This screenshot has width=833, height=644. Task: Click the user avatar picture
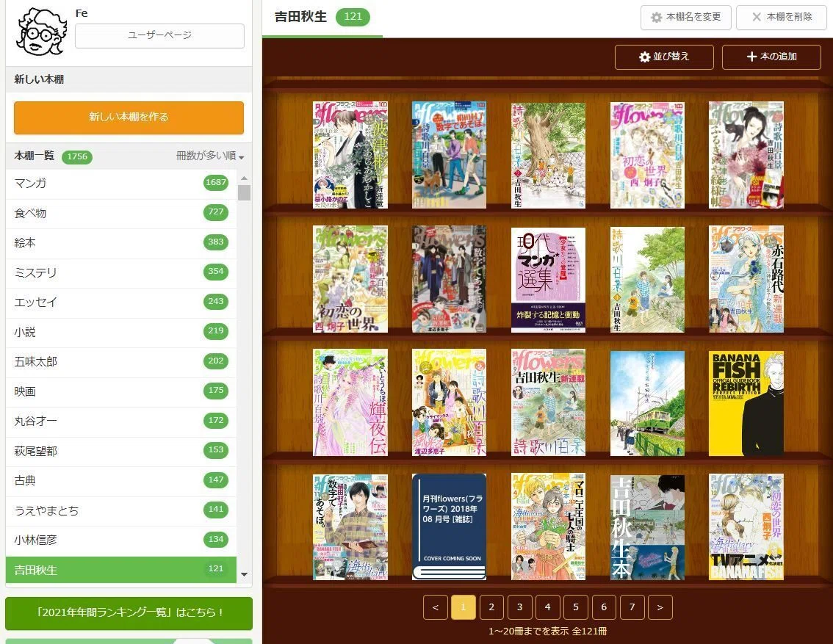41,32
